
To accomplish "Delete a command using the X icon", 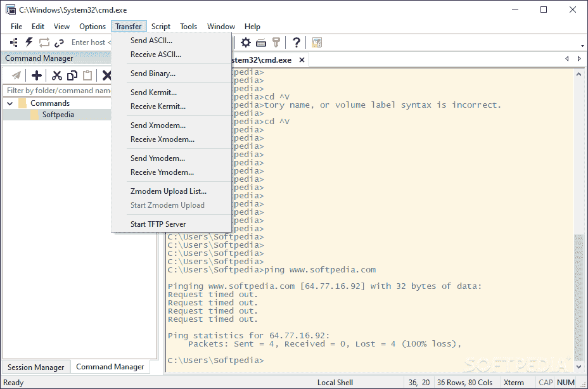I will tap(105, 75).
